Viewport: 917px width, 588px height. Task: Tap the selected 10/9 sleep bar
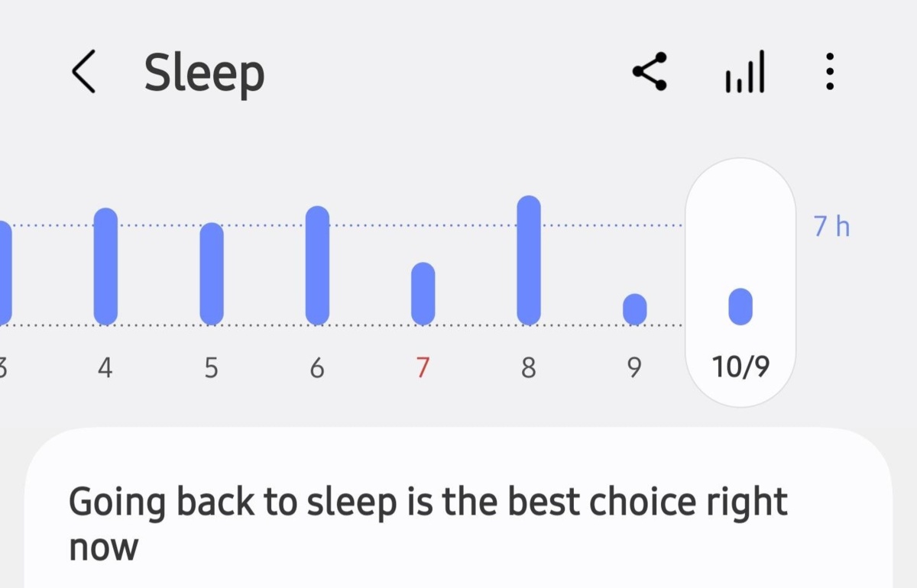(740, 306)
